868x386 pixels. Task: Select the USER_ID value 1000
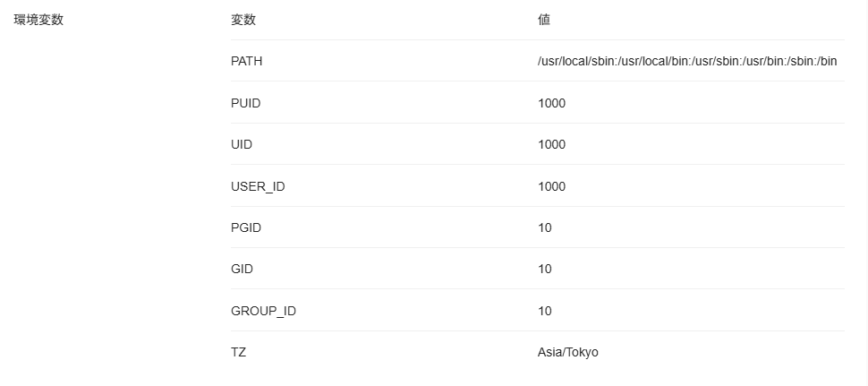551,186
